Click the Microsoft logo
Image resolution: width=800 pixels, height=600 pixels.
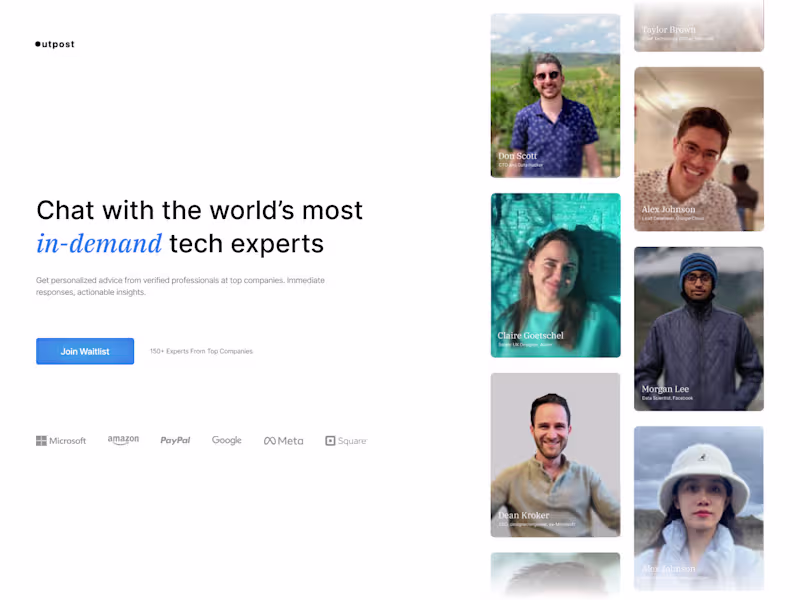click(x=61, y=441)
